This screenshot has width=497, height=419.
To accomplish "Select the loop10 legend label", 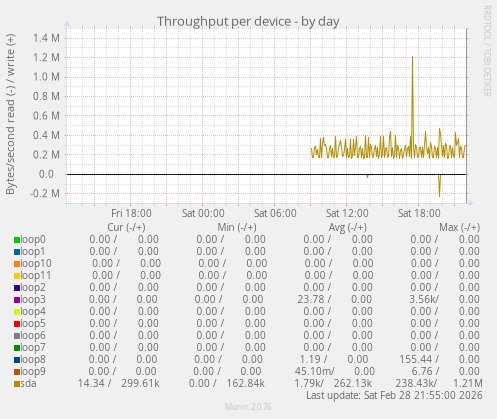I will 36,263.
